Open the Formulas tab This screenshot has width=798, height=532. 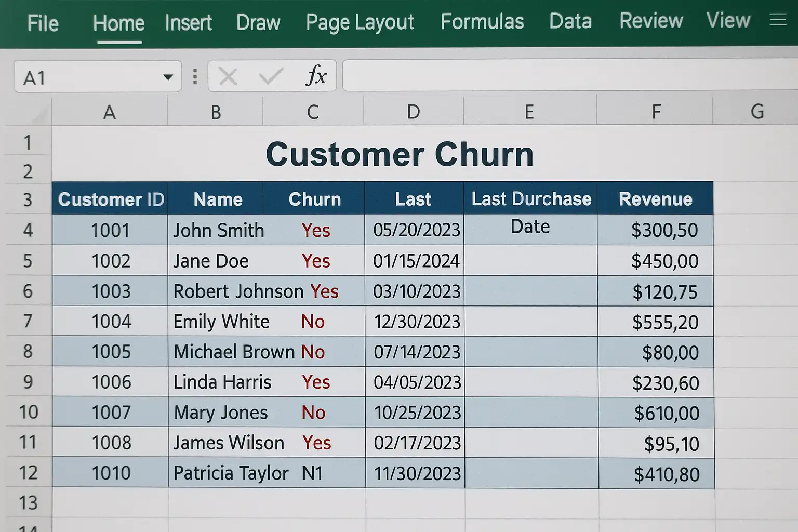482,22
